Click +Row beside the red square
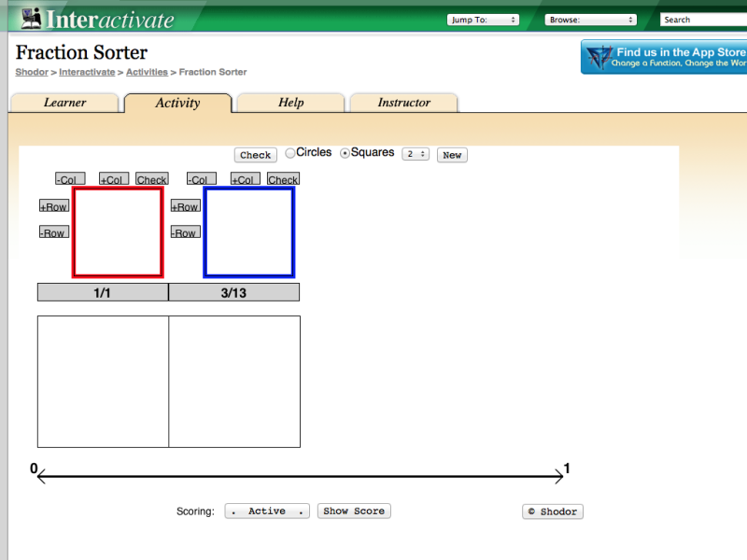The width and height of the screenshot is (747, 560). 53,205
